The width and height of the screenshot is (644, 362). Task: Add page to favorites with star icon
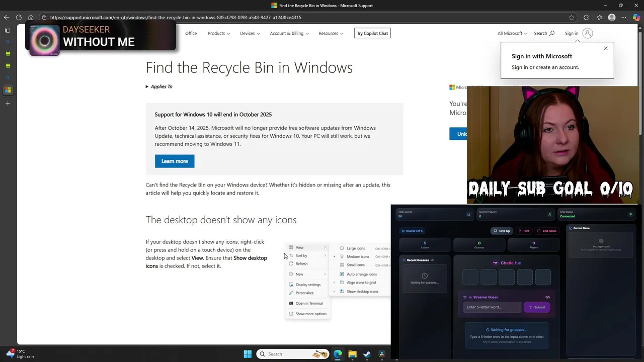pyautogui.click(x=572, y=17)
